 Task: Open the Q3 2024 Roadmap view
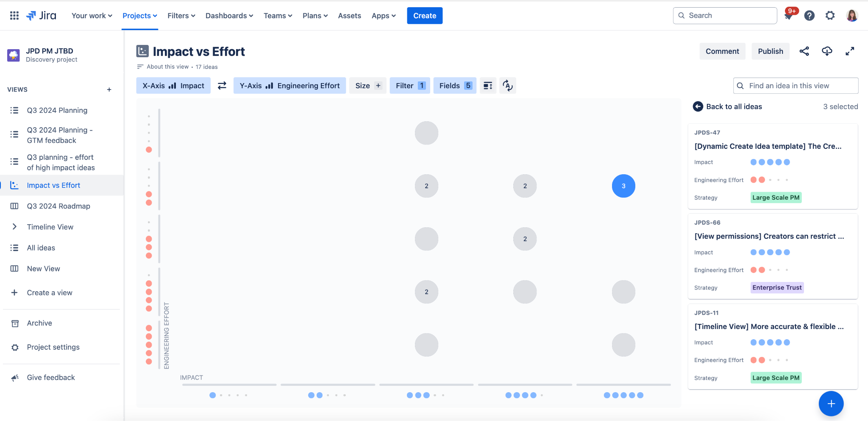(x=58, y=206)
